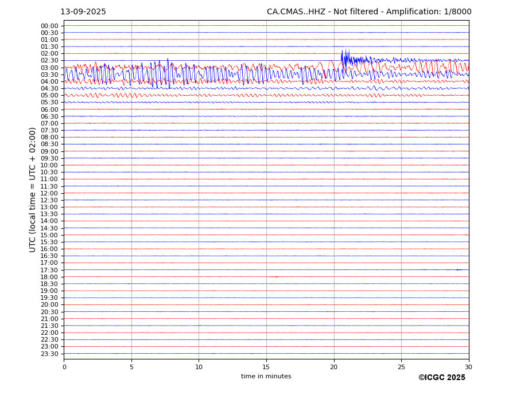
Task: Select the 04:00 time row label
Action: click(49, 82)
